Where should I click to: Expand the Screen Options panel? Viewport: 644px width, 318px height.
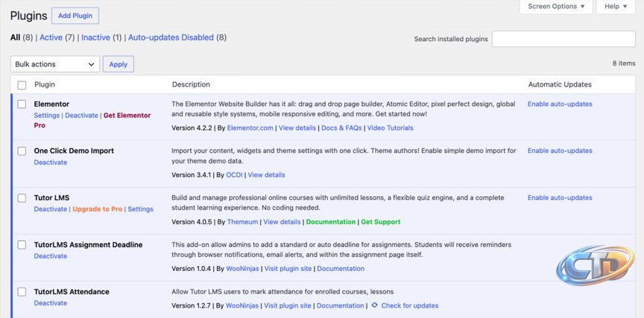coord(556,7)
